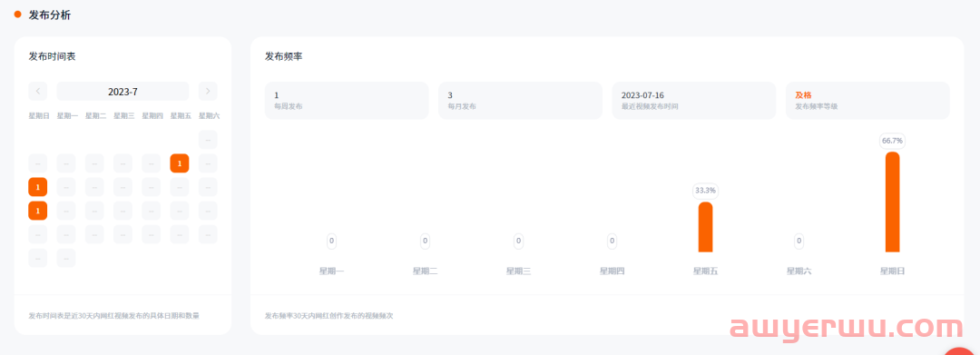Click the 星期三 calendar column header
Screen dimensions: 980x355
tap(123, 115)
